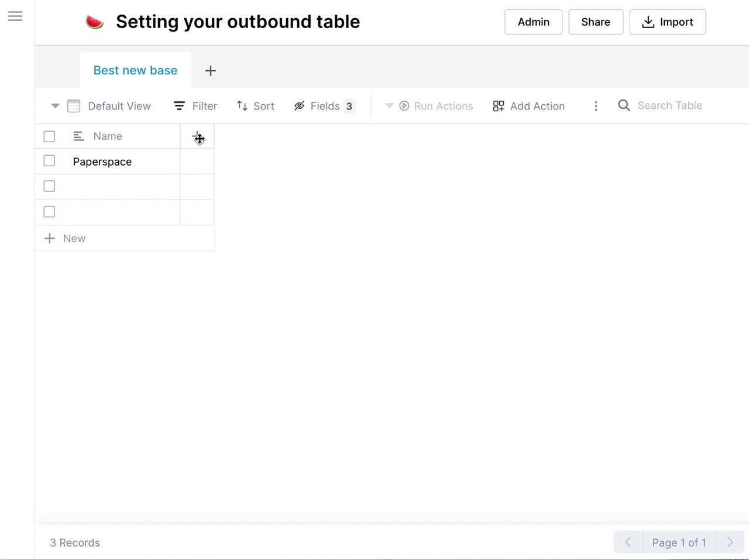Viewport: 749px width, 560px height.
Task: Add a new column with plus header
Action: 197,136
